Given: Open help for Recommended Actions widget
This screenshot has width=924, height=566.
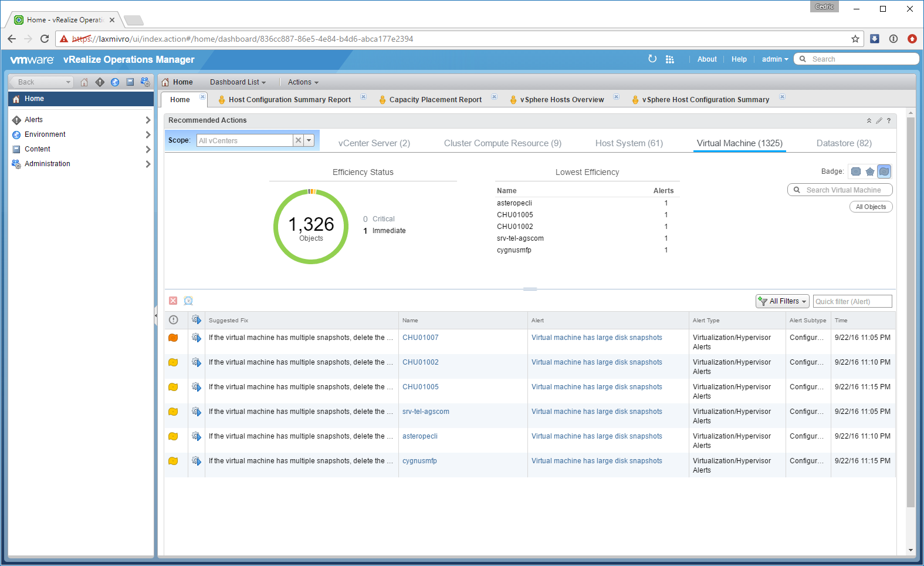Looking at the screenshot, I should pos(889,121).
